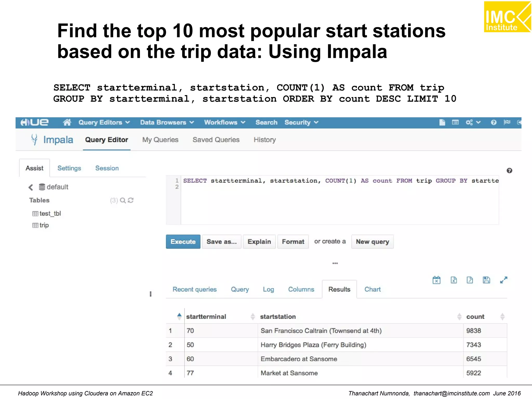Open the Recent queries tab
The image size is (532, 399).
[195, 289]
